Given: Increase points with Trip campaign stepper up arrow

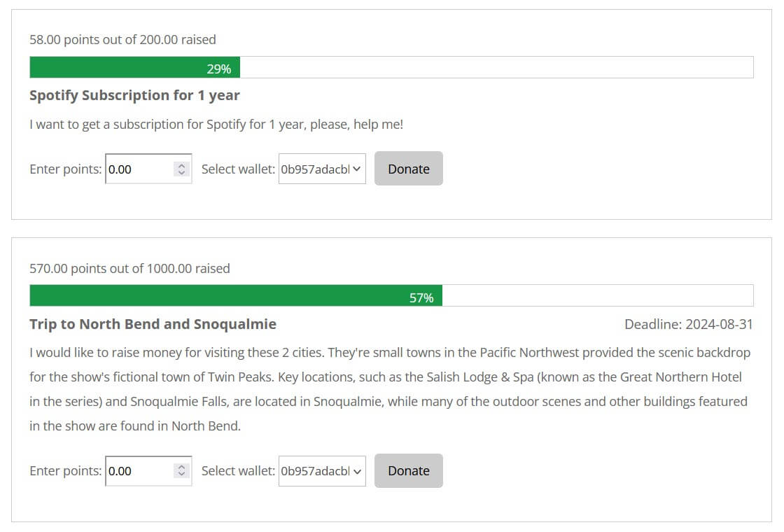Looking at the screenshot, I should [x=182, y=468].
